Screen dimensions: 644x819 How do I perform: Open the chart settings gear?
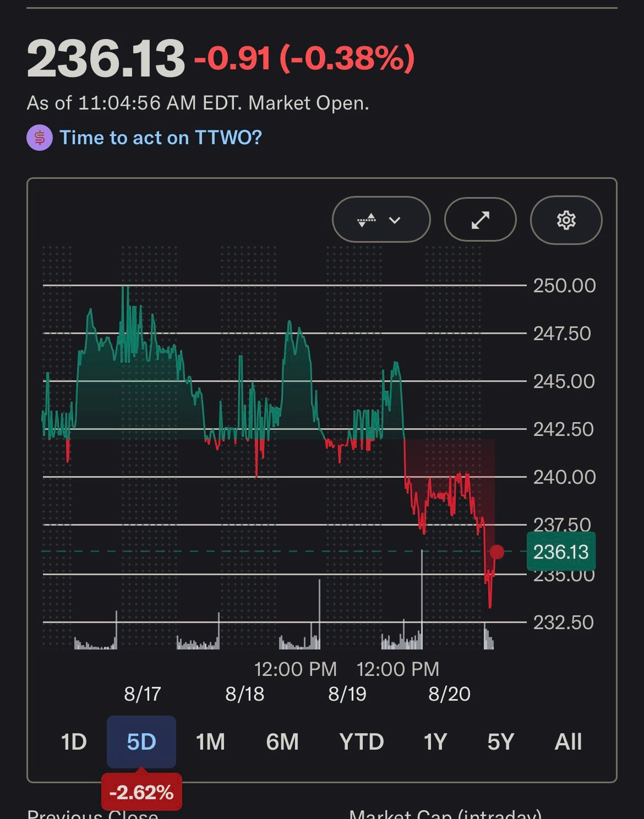click(x=566, y=220)
